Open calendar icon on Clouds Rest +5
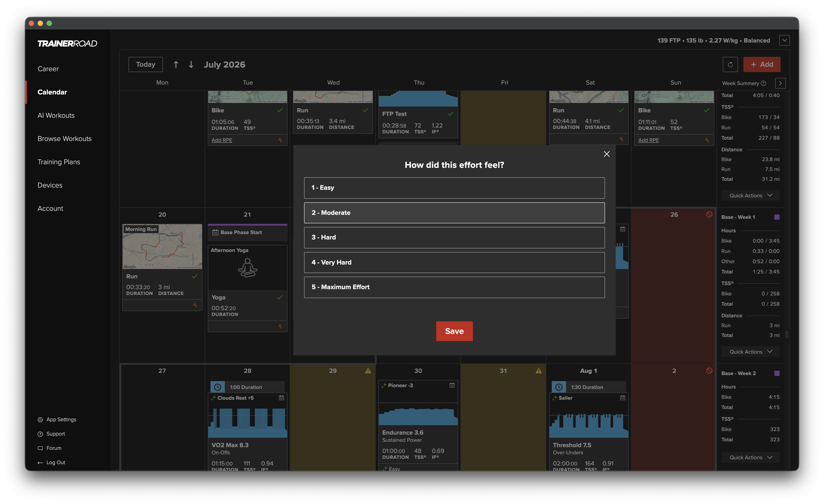 (x=281, y=398)
